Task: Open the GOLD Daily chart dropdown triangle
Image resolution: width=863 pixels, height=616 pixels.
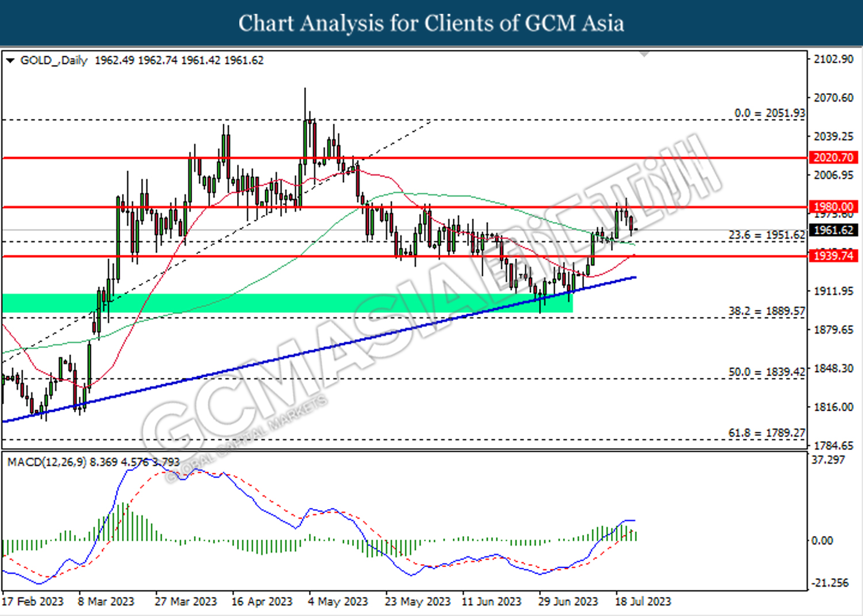Action: tap(10, 60)
